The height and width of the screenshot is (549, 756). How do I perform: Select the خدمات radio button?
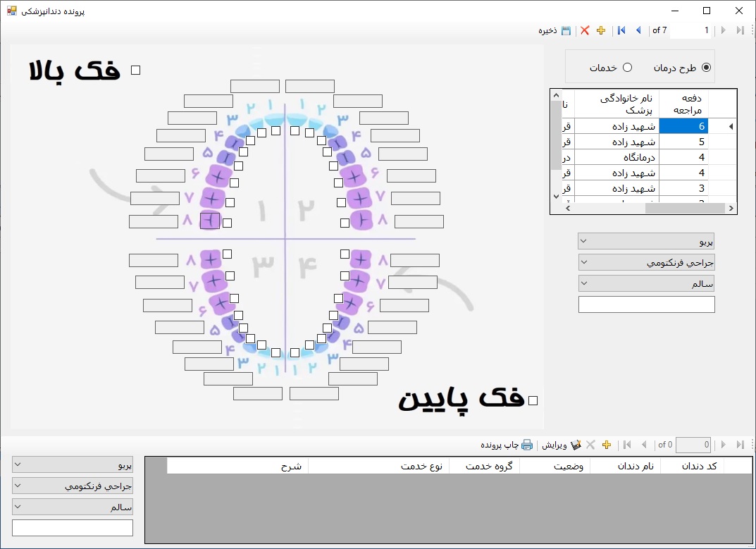627,68
